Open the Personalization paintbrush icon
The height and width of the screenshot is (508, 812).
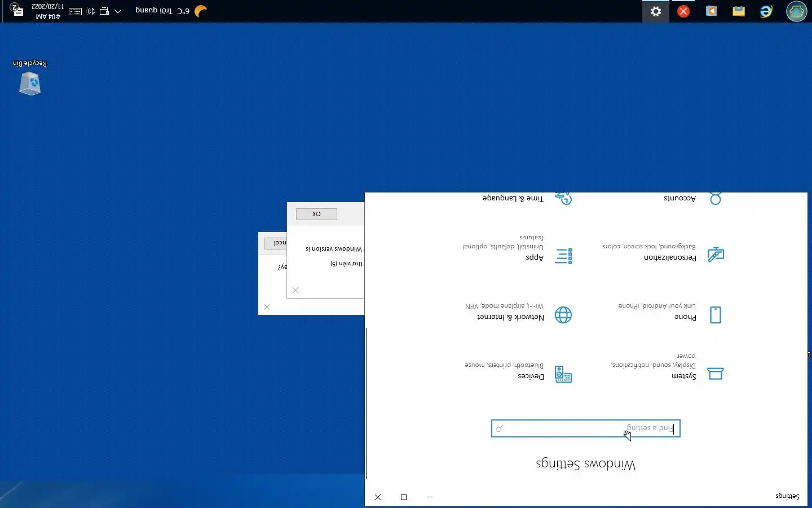pyautogui.click(x=716, y=255)
